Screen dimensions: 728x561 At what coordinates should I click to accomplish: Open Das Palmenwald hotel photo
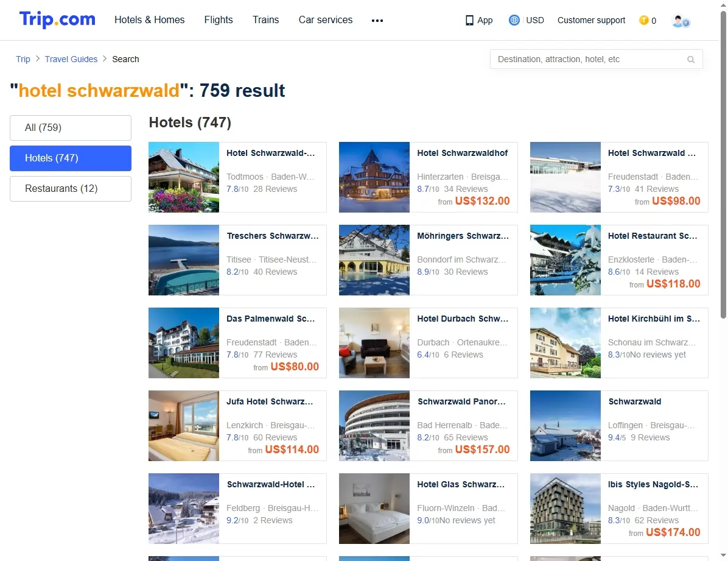pos(184,342)
